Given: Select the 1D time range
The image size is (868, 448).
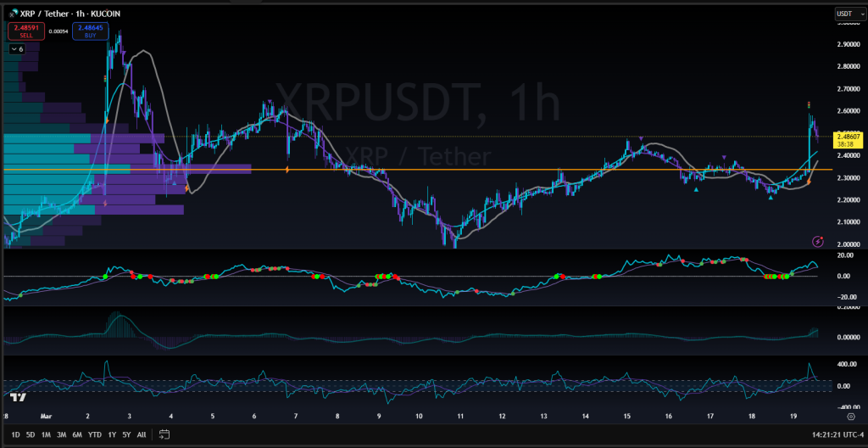Looking at the screenshot, I should click(x=15, y=434).
